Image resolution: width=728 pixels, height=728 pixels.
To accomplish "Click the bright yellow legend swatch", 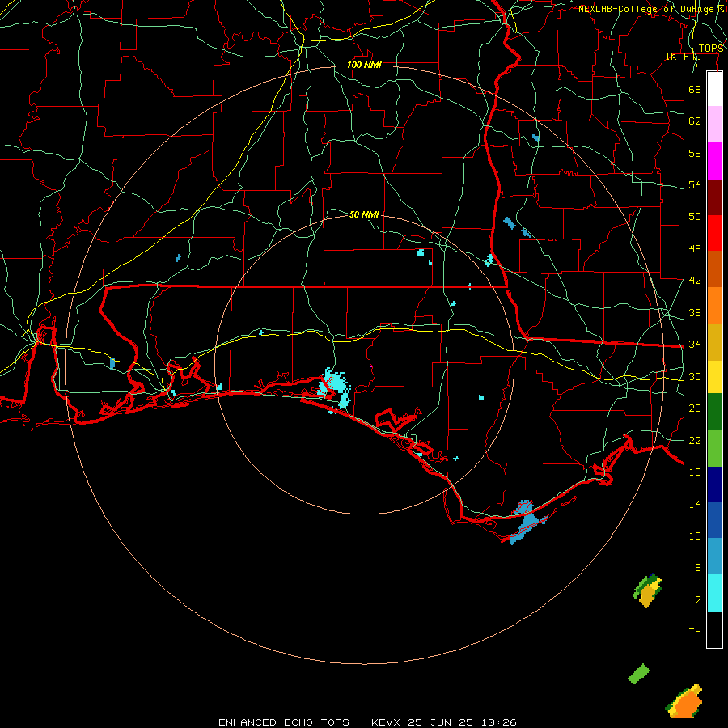I will tap(714, 377).
